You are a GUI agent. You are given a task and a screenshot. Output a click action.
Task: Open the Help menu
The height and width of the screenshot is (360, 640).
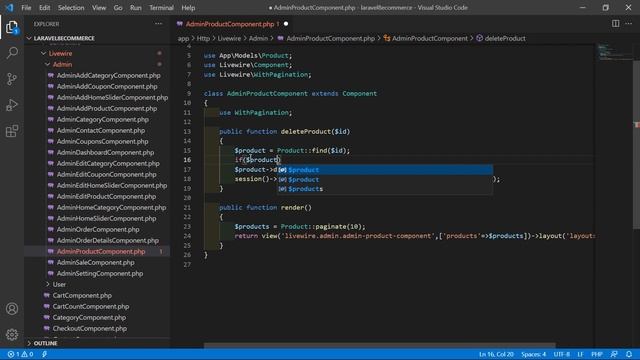tap(188, 8)
